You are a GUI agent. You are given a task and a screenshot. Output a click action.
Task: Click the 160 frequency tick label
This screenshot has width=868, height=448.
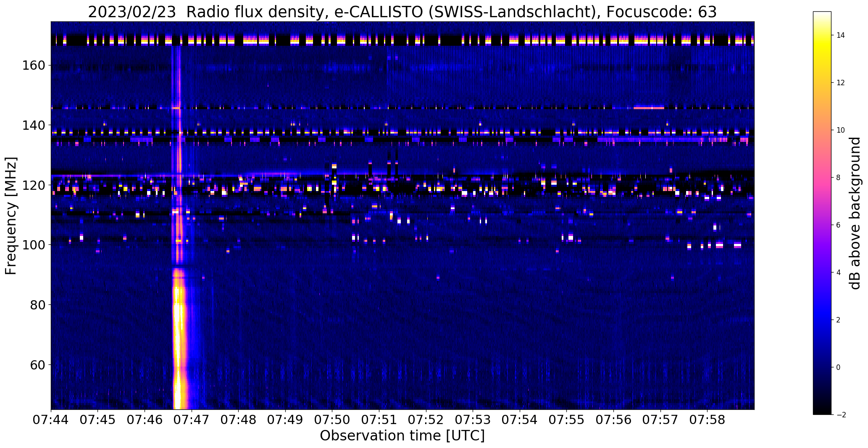point(34,65)
